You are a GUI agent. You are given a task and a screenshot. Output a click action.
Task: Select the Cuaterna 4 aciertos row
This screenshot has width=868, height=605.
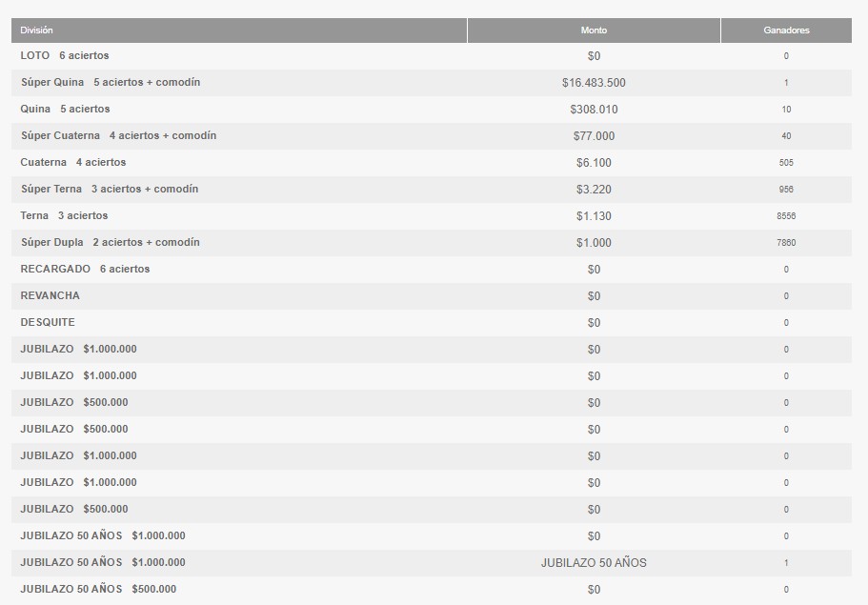pyautogui.click(x=72, y=163)
